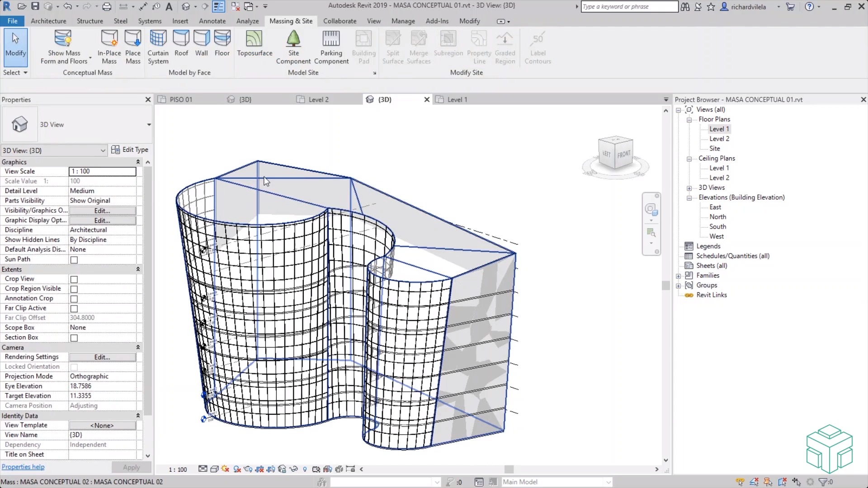Select the Building Pad tool

click(x=364, y=45)
